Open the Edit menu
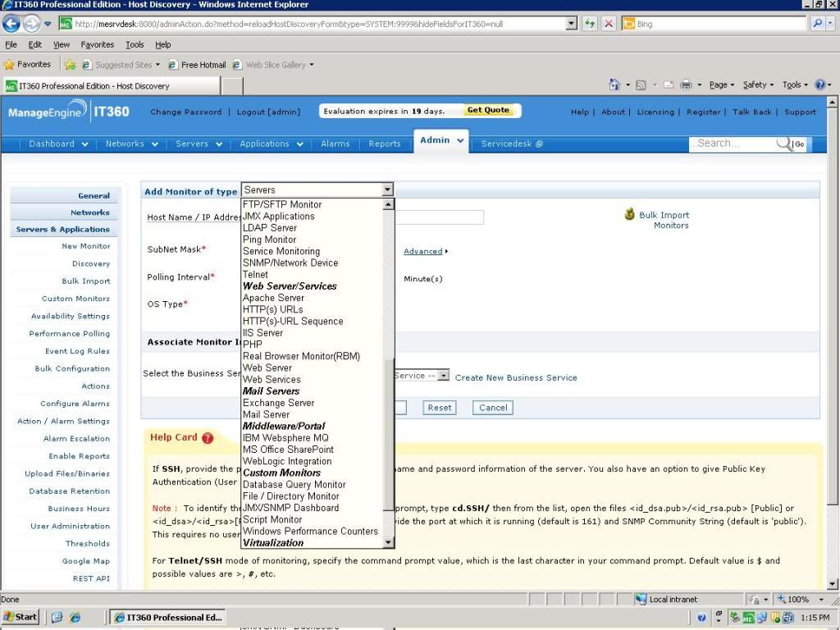Viewport: 840px width, 630px height. click(34, 44)
